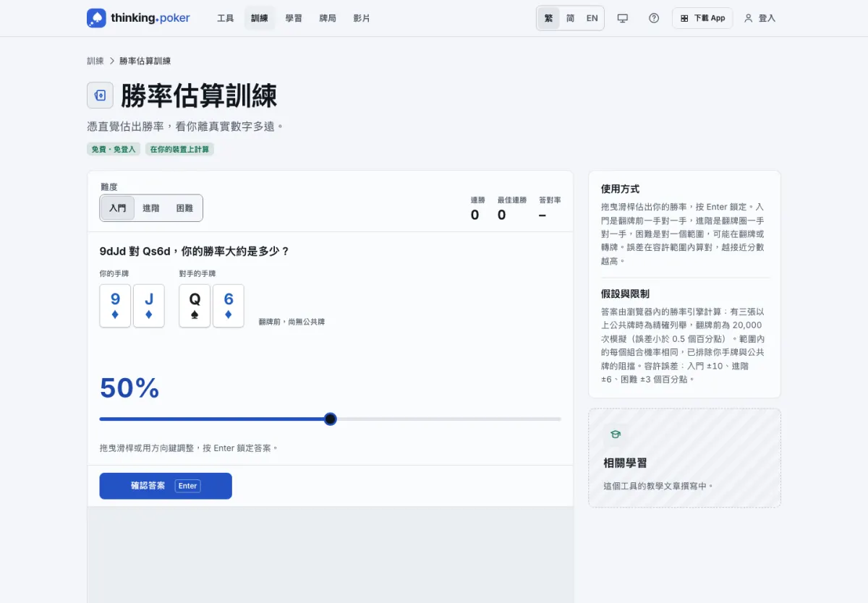Click the unfilled right part of the slider track

[448, 419]
